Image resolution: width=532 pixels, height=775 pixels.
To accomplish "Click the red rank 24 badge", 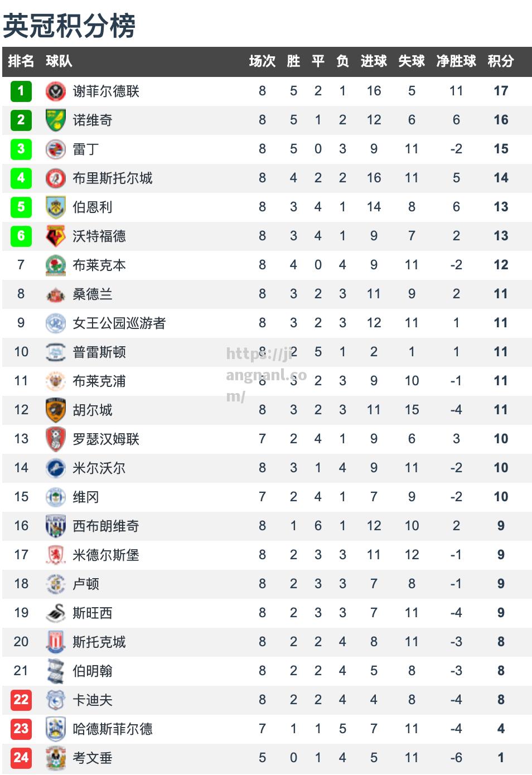I will tap(21, 758).
